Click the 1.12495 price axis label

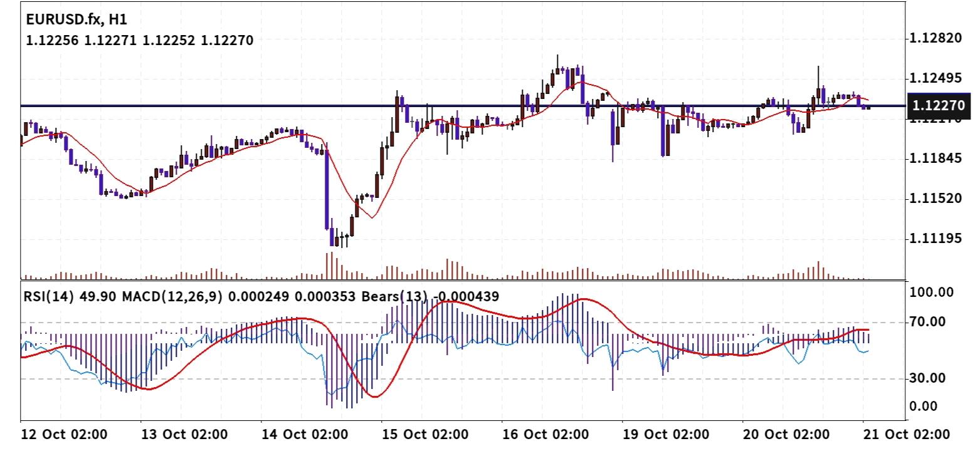(935, 78)
